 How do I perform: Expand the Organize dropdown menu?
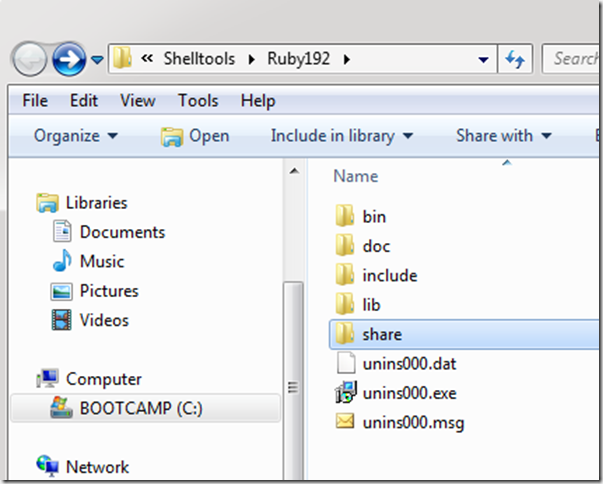pos(75,136)
